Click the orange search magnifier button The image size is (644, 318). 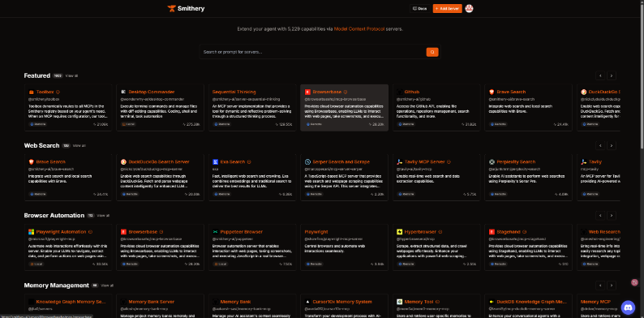point(432,52)
